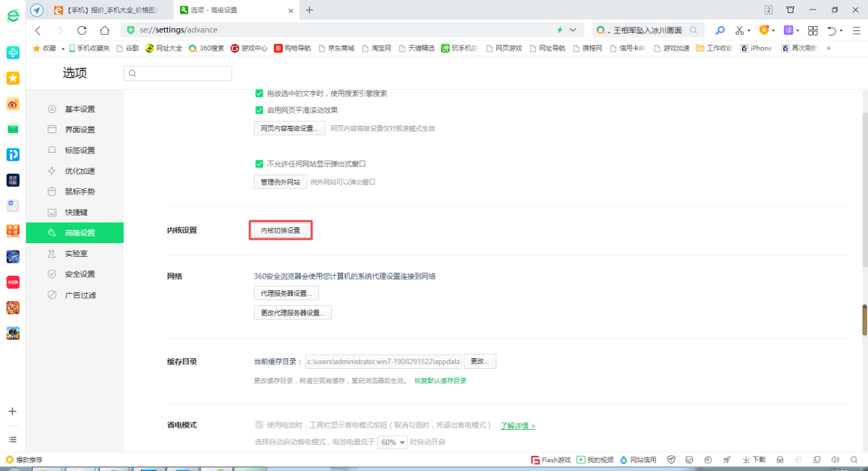The image size is (868, 471).
Task: Open the 网址大全 bookmark
Action: tap(164, 48)
